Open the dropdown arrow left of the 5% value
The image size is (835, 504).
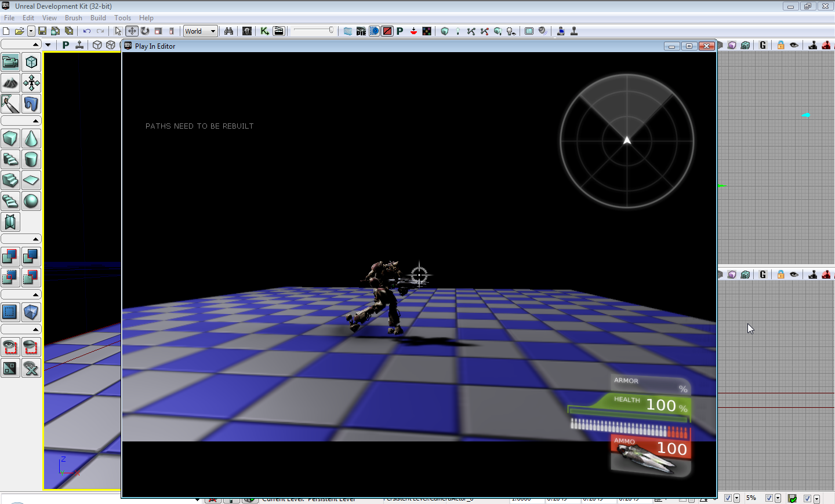pos(737,498)
